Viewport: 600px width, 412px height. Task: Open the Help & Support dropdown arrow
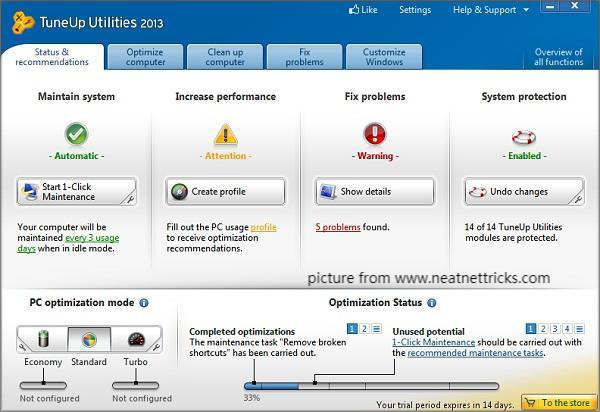point(526,10)
